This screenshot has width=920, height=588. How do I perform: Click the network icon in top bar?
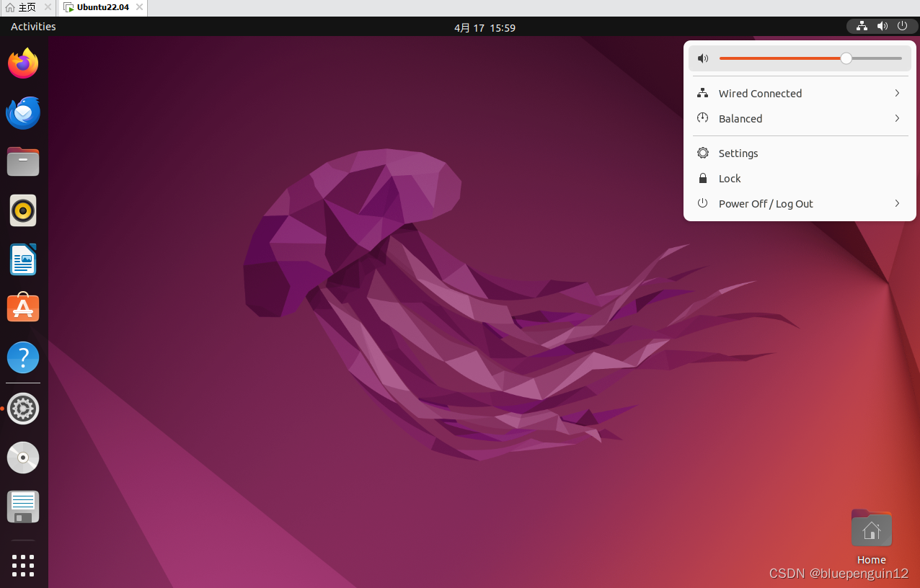[862, 26]
